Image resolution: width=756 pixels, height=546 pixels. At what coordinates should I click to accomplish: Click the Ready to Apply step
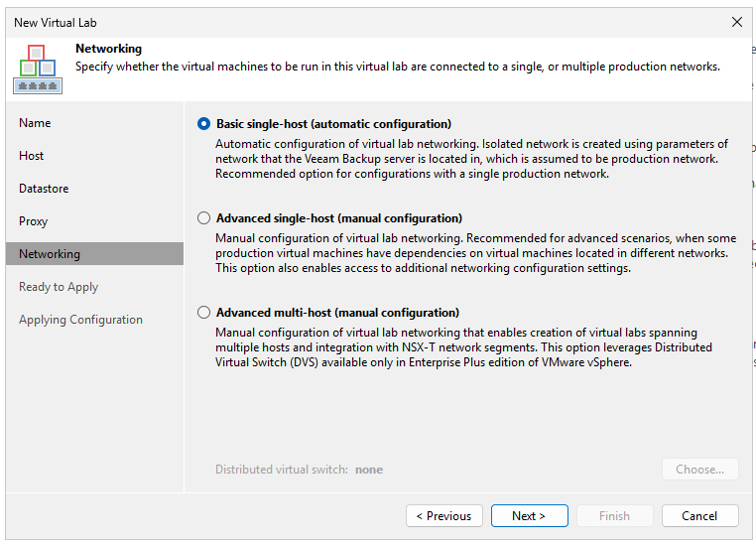click(59, 287)
